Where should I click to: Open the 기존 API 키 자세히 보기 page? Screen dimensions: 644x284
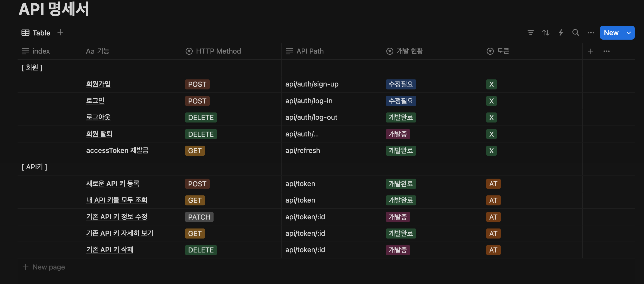[x=120, y=233]
